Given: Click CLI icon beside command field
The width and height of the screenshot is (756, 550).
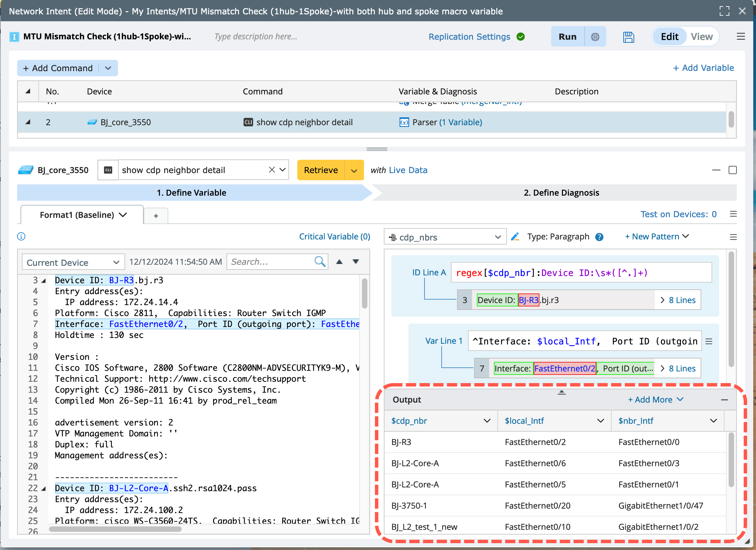Looking at the screenshot, I should coord(108,170).
